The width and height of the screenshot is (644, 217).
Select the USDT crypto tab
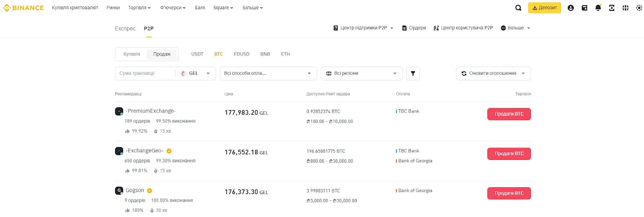point(197,54)
